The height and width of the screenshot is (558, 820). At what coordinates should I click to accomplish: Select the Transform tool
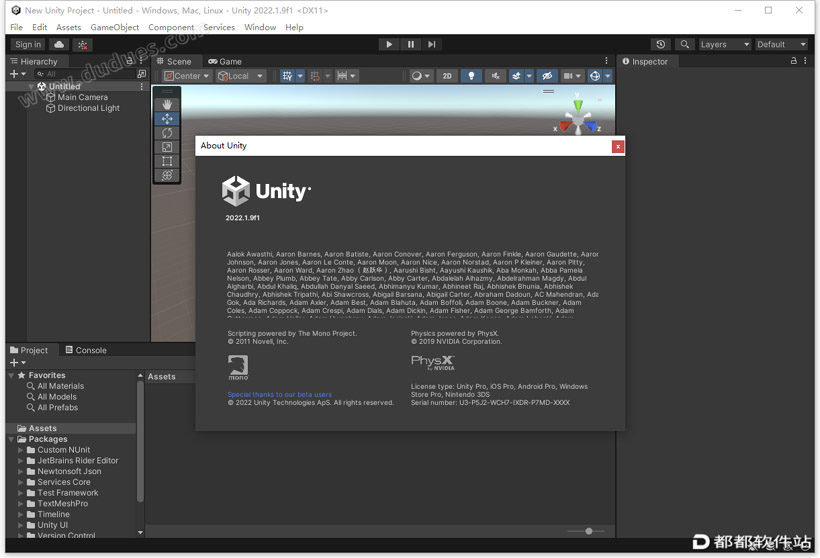click(x=167, y=175)
